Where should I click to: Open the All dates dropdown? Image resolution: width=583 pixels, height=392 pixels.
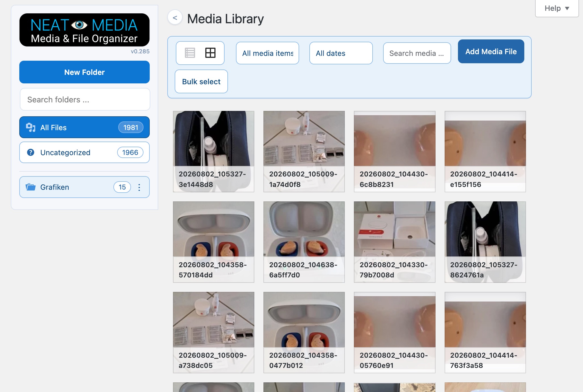click(x=341, y=53)
